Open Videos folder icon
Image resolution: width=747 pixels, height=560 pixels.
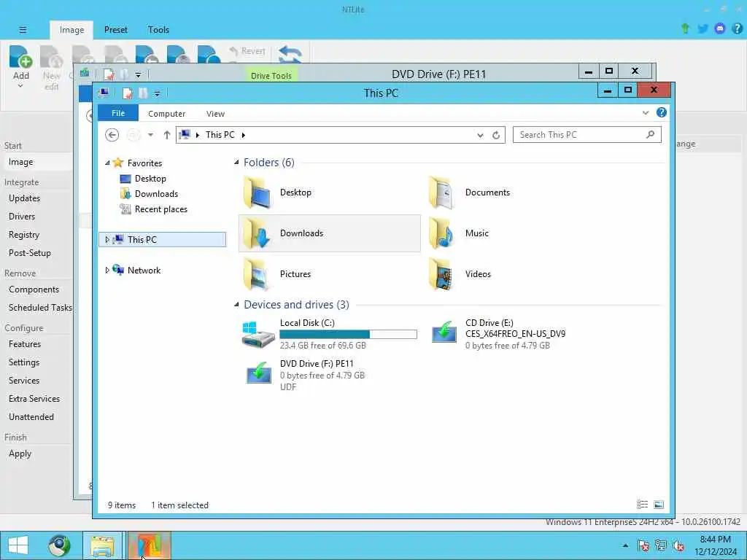pyautogui.click(x=441, y=274)
